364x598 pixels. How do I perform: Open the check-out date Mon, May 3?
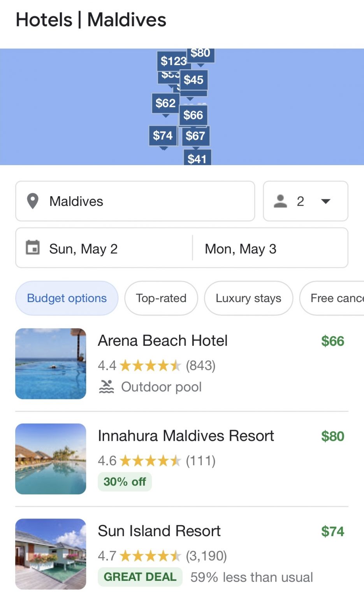[x=270, y=248]
